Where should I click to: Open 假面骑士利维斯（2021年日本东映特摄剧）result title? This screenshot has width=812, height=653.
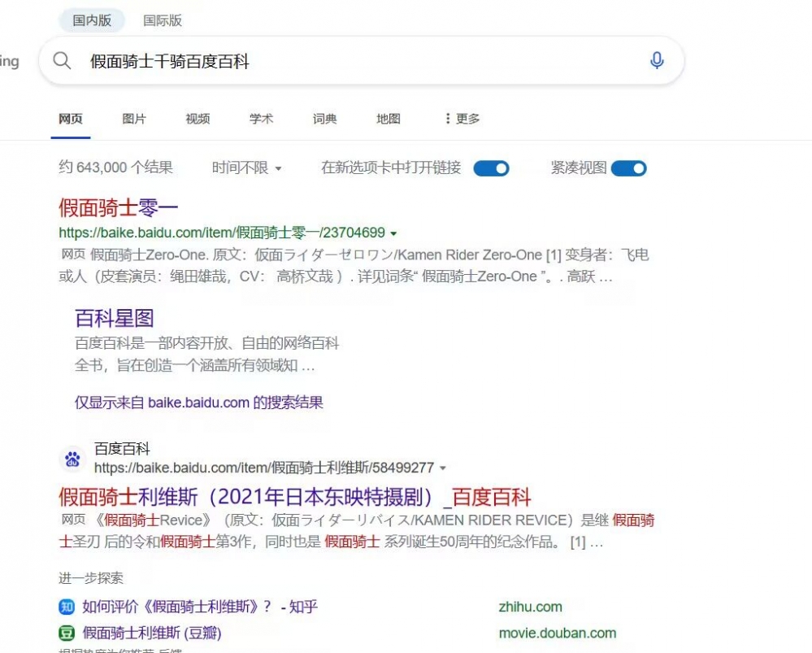[x=295, y=497]
